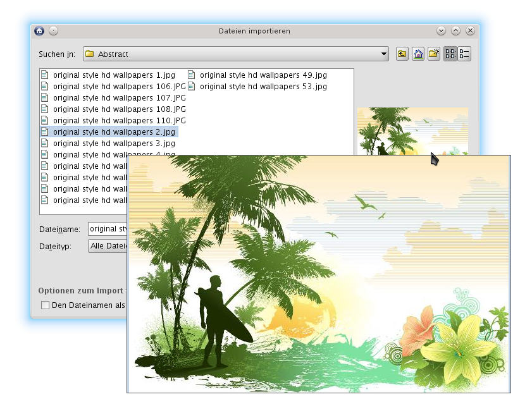Screen dimensions: 532x411
Task: Enable the 'Den Dateinamen als' checkbox
Action: click(45, 305)
